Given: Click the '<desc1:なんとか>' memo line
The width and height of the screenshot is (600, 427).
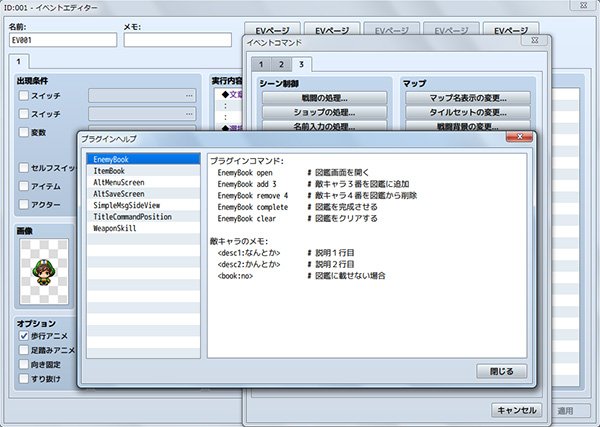Looking at the screenshot, I should coord(249,253).
